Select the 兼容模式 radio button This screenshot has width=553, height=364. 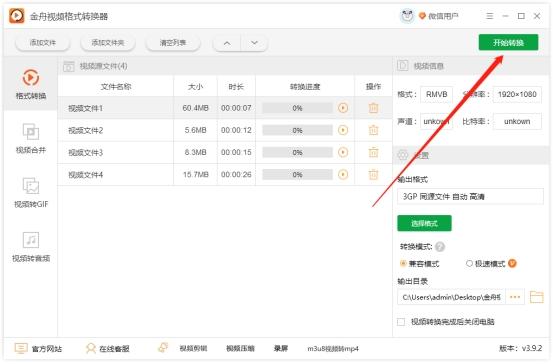coord(403,263)
